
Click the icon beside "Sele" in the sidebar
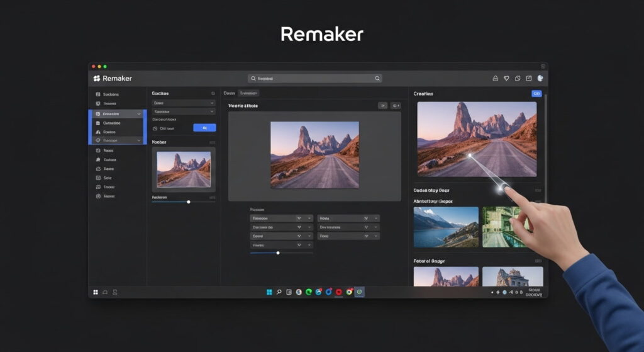coord(98,178)
